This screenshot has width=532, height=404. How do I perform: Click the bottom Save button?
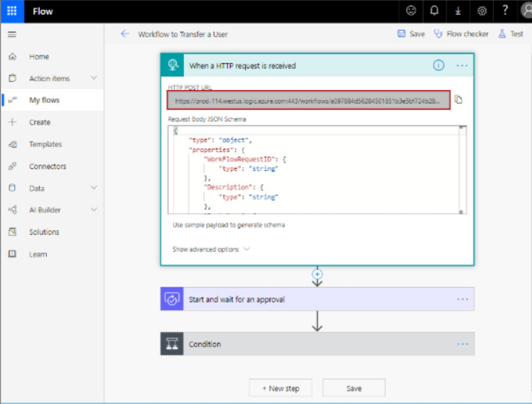coord(354,388)
